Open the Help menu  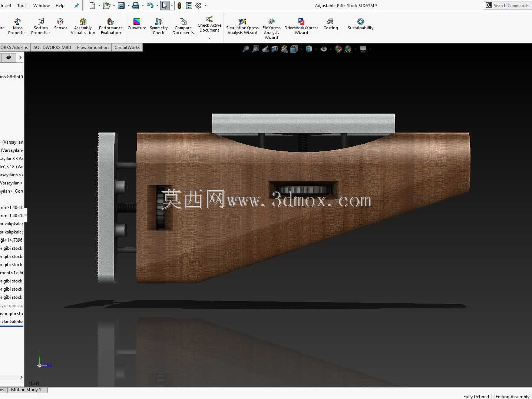point(60,6)
